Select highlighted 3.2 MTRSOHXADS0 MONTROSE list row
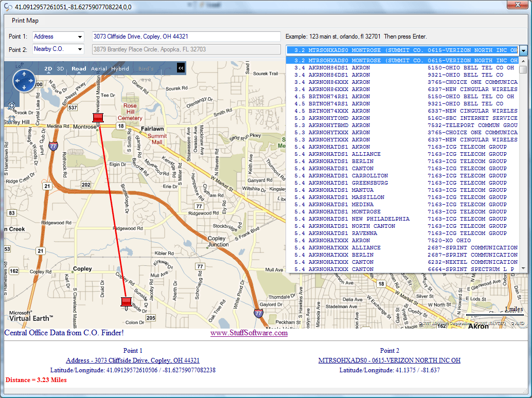The width and height of the screenshot is (532, 398). pos(403,60)
